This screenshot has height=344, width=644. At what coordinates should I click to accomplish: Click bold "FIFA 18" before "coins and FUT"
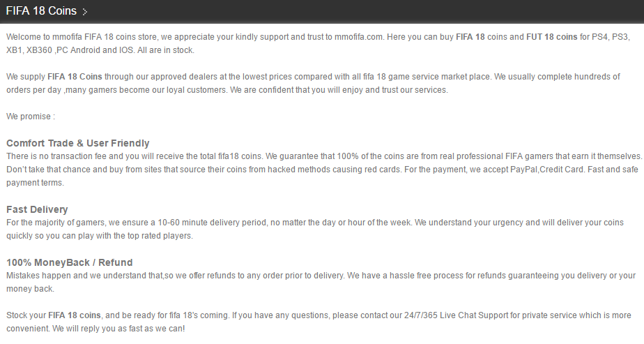point(470,37)
